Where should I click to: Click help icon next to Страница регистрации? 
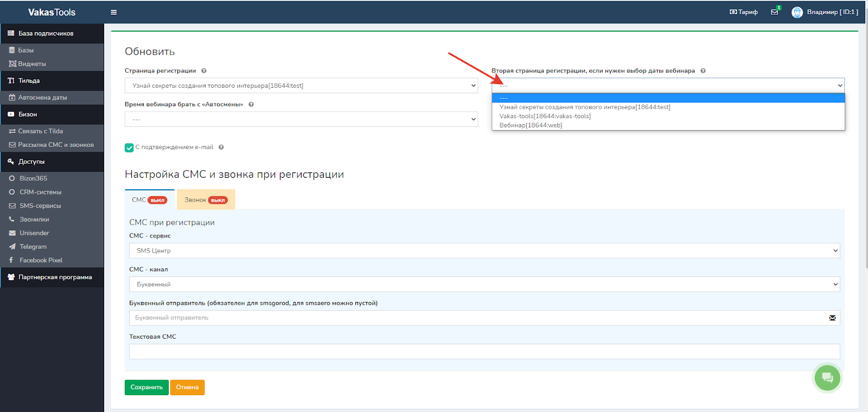pyautogui.click(x=204, y=71)
